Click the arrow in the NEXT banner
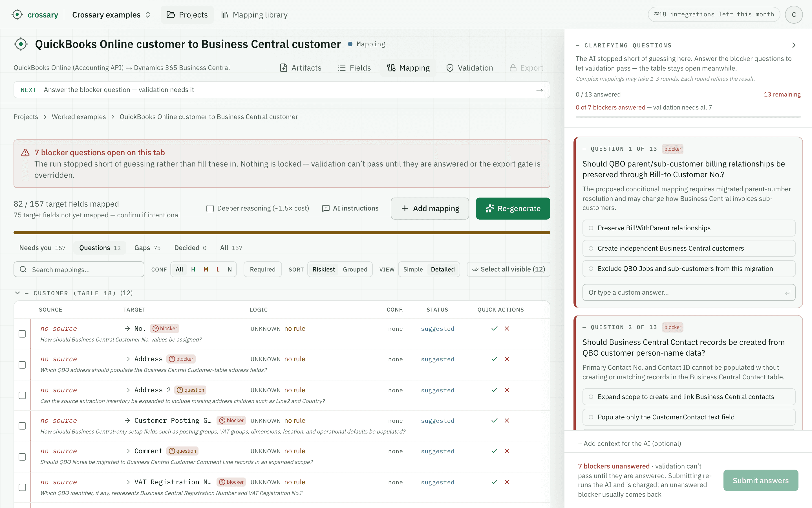 click(540, 90)
